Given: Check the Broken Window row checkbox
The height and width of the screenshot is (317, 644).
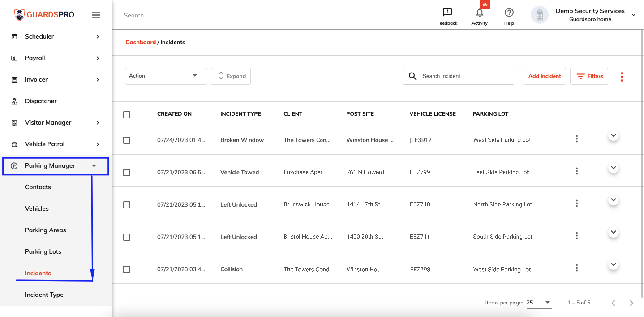Looking at the screenshot, I should click(127, 140).
